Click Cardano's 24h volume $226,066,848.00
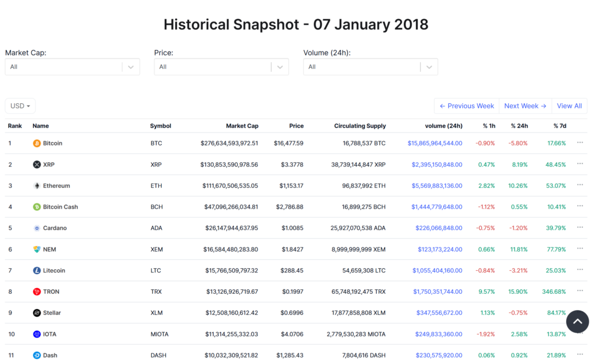594x364 pixels. point(439,228)
